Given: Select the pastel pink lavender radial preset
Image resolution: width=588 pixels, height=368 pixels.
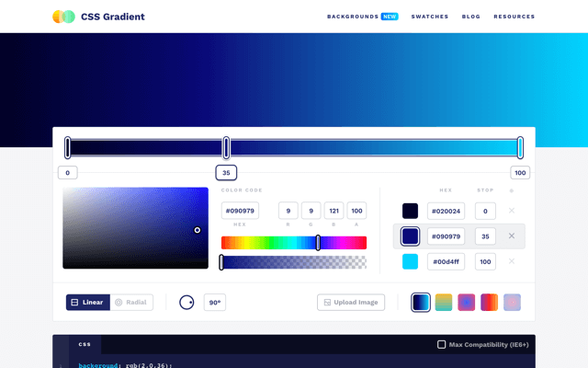Looking at the screenshot, I should point(513,303).
